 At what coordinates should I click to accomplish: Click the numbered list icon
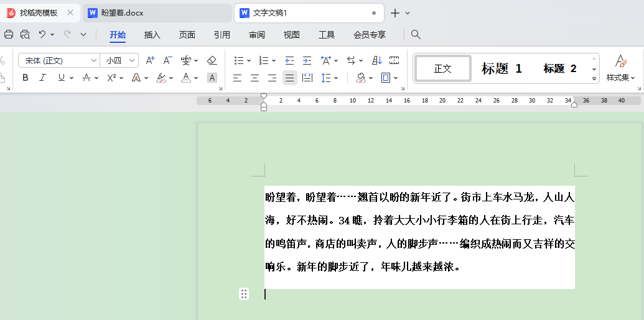[264, 61]
